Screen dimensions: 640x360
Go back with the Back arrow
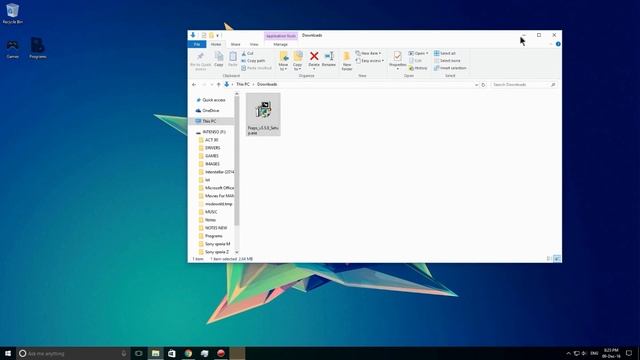[x=194, y=84]
